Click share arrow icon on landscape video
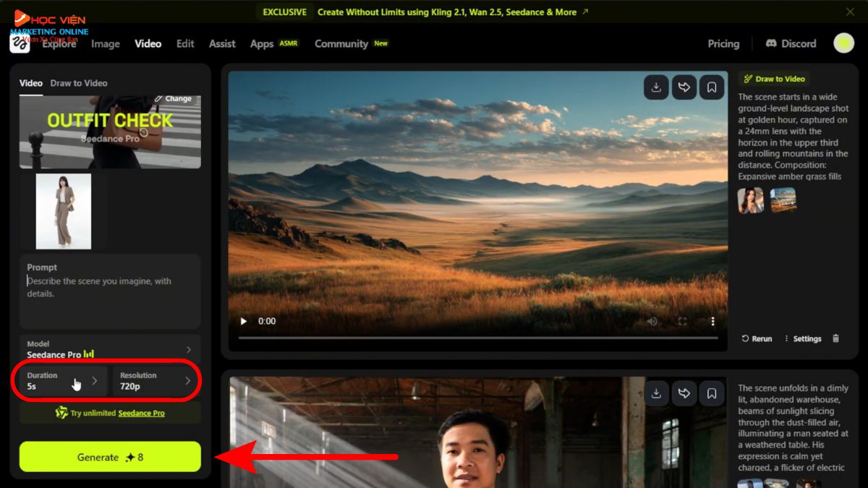The width and height of the screenshot is (868, 488). tap(684, 87)
